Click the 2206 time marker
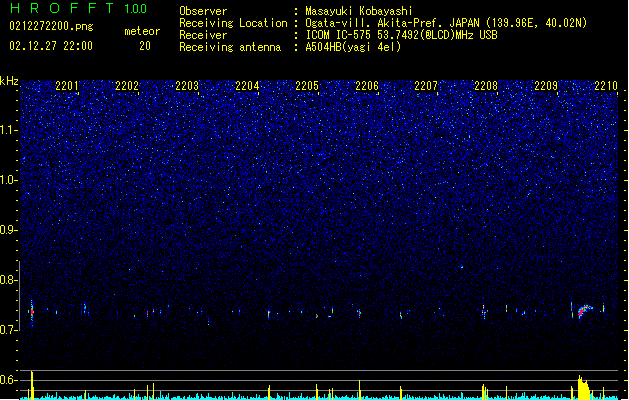 click(367, 85)
